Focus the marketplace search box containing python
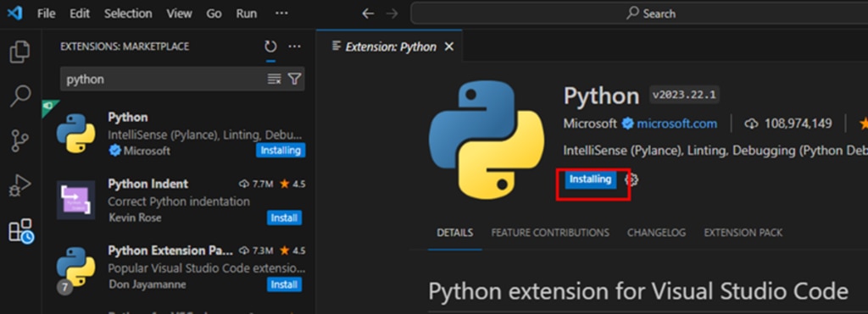 (164, 79)
